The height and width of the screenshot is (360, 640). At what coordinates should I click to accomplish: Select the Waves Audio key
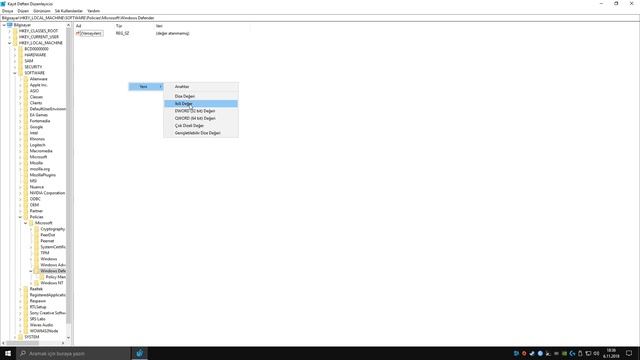(x=41, y=325)
